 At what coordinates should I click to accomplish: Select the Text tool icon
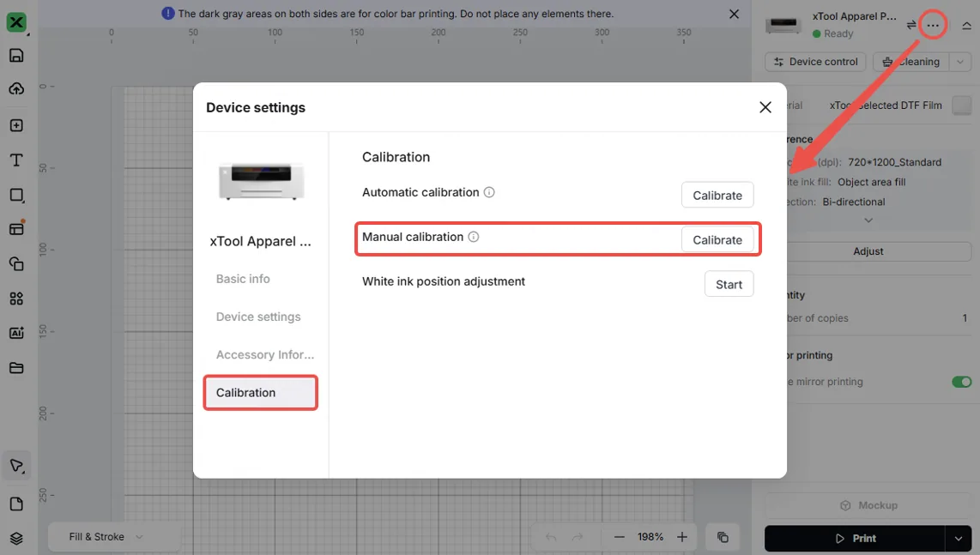[x=16, y=160]
